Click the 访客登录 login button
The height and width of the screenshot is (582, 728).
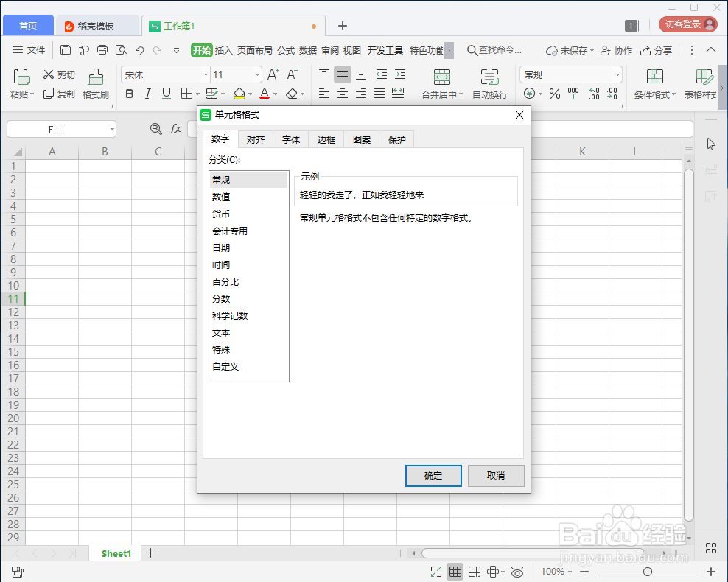click(688, 24)
